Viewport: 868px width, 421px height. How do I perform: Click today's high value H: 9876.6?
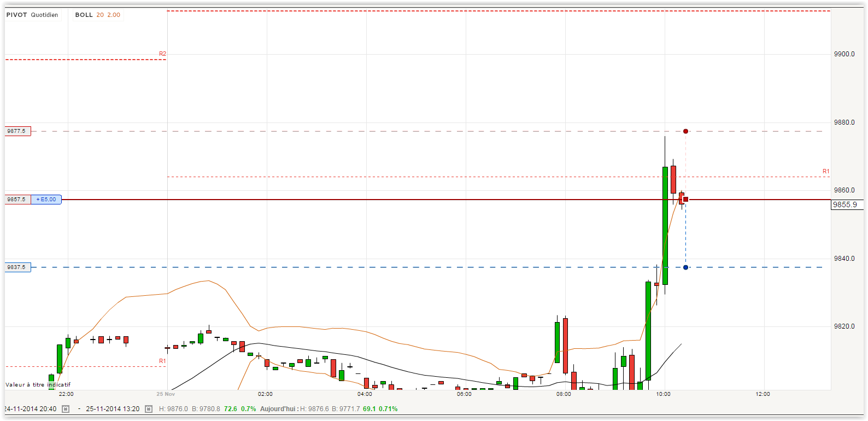[314, 409]
